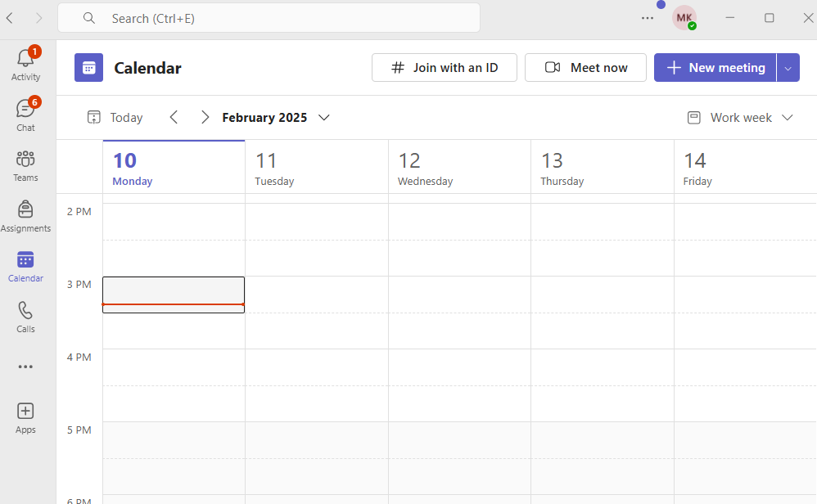Click the MK profile avatar
817x504 pixels.
point(684,18)
